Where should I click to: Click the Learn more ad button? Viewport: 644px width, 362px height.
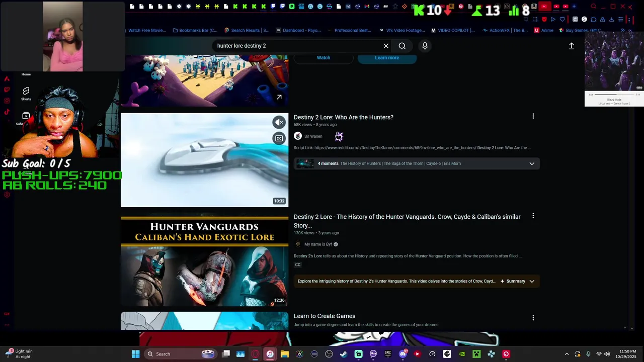point(387,58)
